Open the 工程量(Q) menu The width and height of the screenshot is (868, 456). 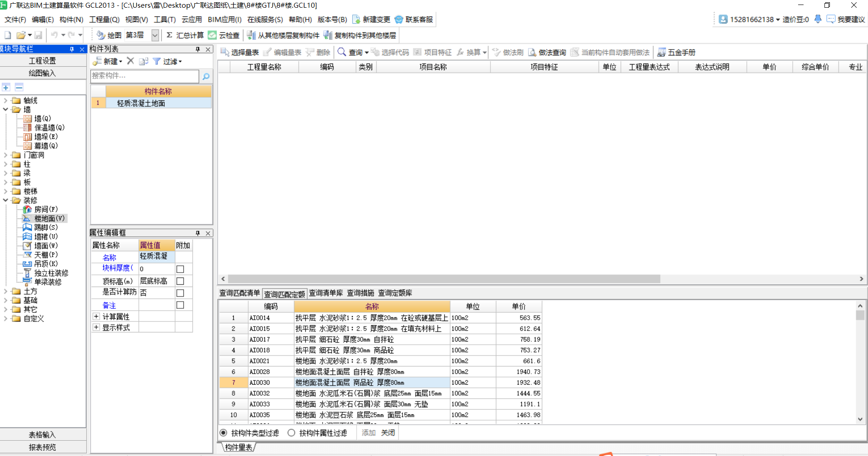[x=104, y=20]
